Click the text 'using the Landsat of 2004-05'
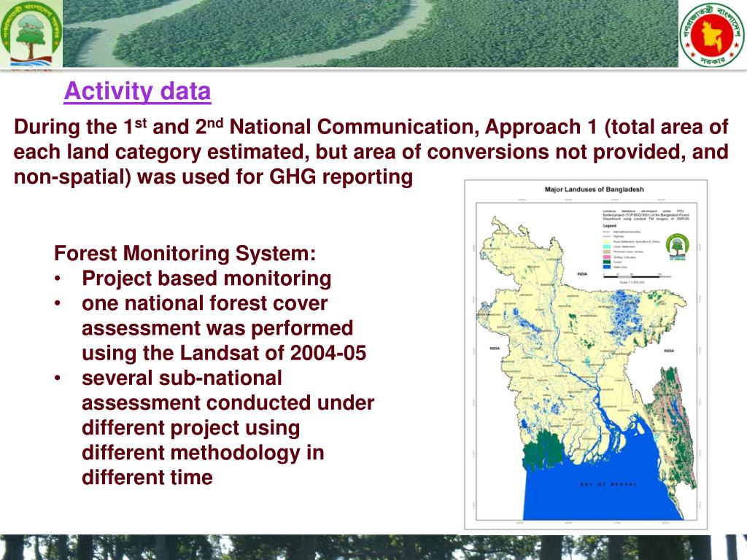Screen dimensions: 747x560 pos(224,353)
